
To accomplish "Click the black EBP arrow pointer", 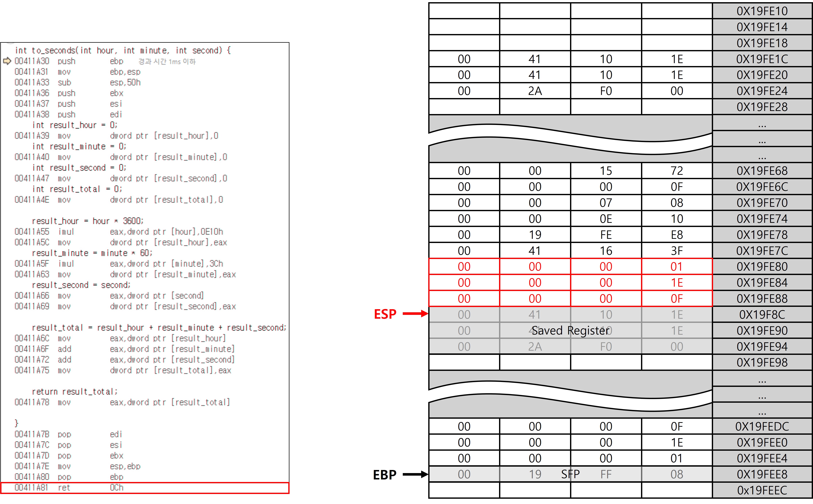I will (415, 474).
